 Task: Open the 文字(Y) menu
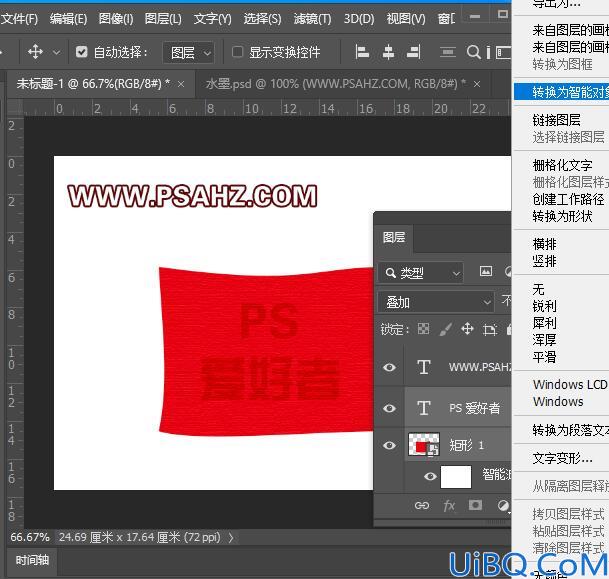click(x=212, y=19)
